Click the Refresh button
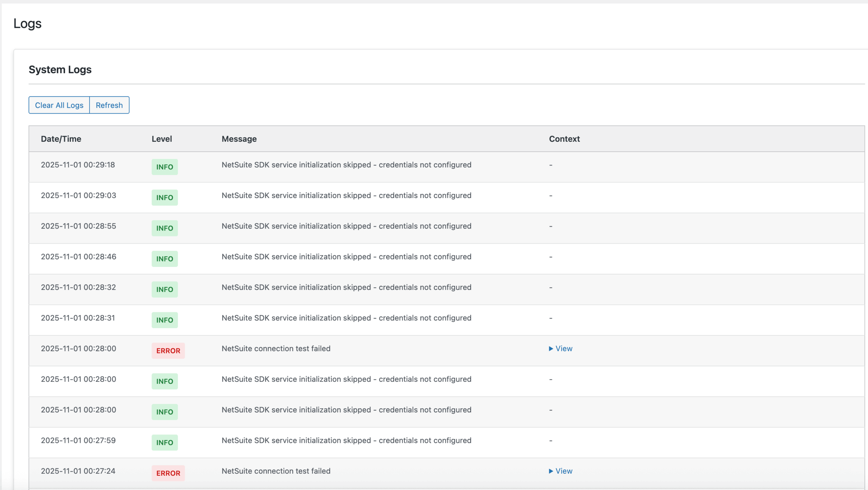This screenshot has width=868, height=490. [x=109, y=105]
